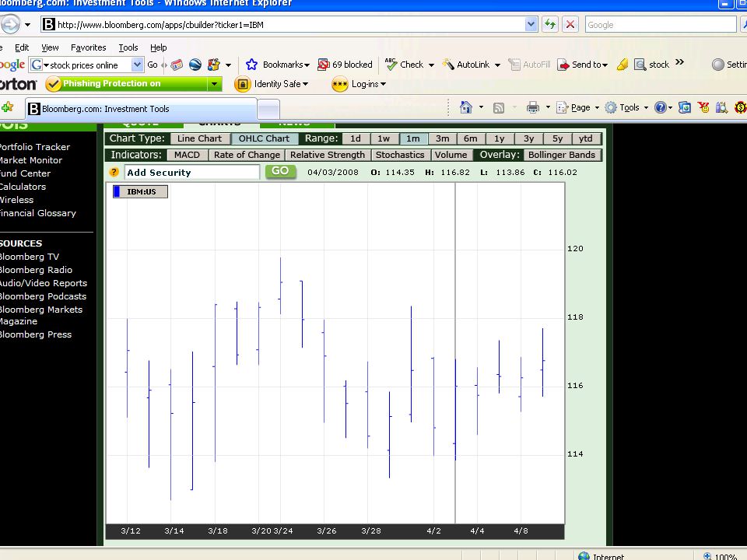Screen dimensions: 747x560
Task: Open the View menu
Action: click(x=50, y=47)
